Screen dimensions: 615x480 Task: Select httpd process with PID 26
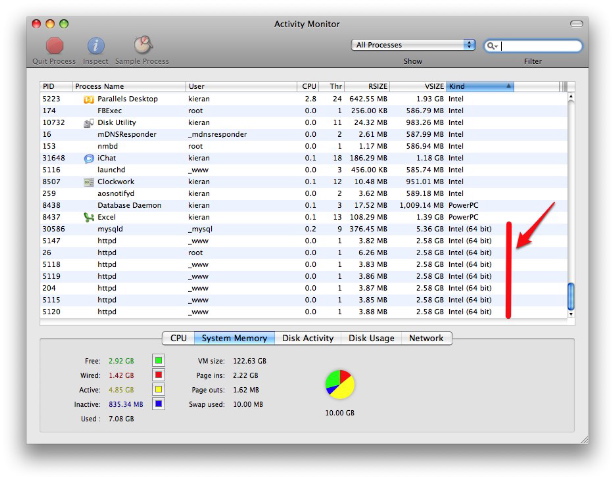click(x=304, y=253)
